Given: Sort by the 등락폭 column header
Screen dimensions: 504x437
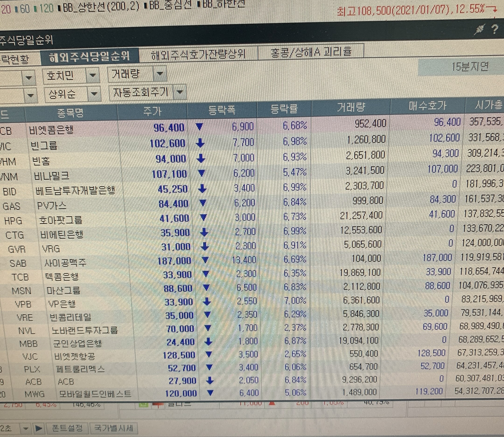Looking at the screenshot, I should tap(222, 110).
